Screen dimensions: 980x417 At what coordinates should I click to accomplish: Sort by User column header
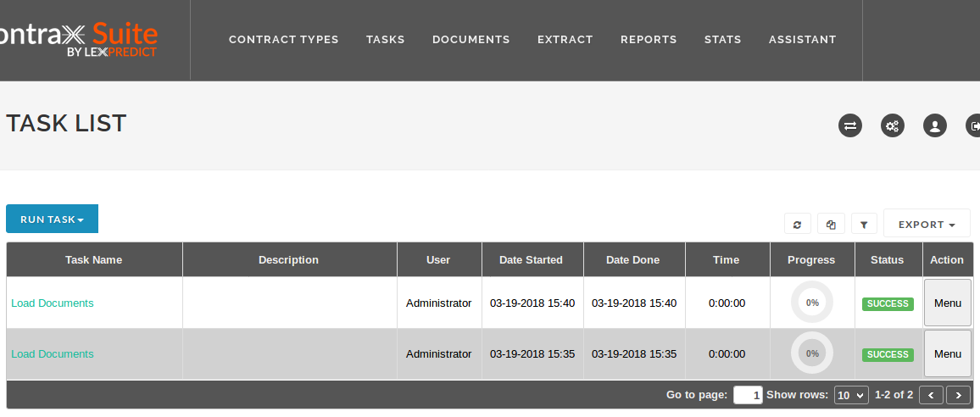438,259
